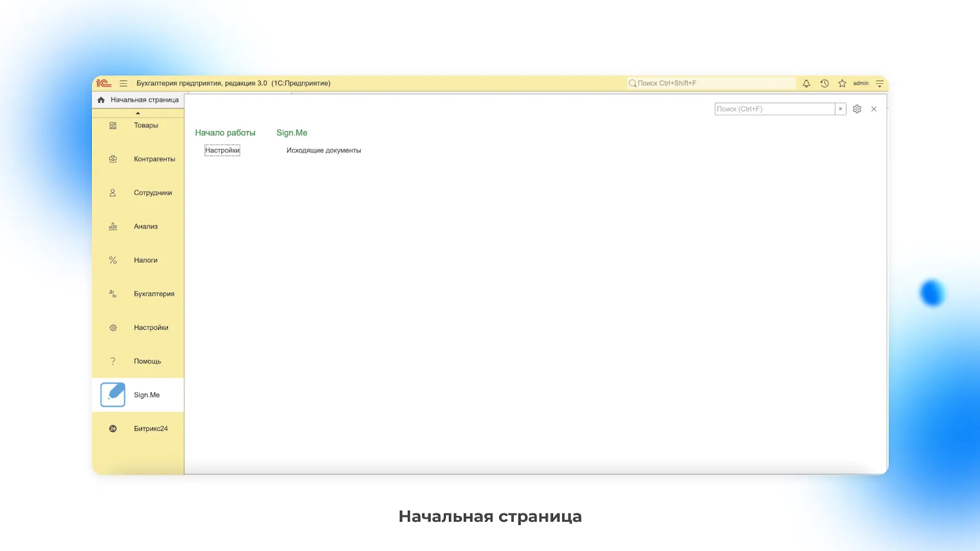Clear the search field with x button
The image size is (980, 551).
840,109
